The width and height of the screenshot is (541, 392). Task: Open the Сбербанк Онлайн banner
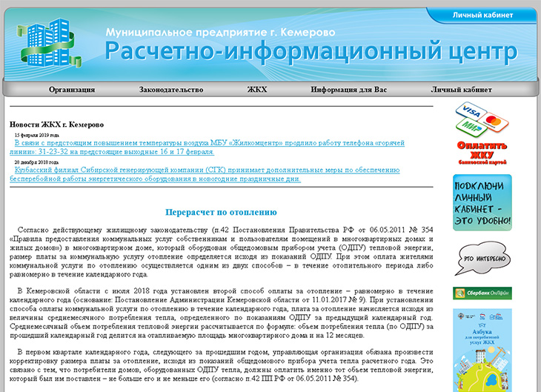click(x=482, y=293)
